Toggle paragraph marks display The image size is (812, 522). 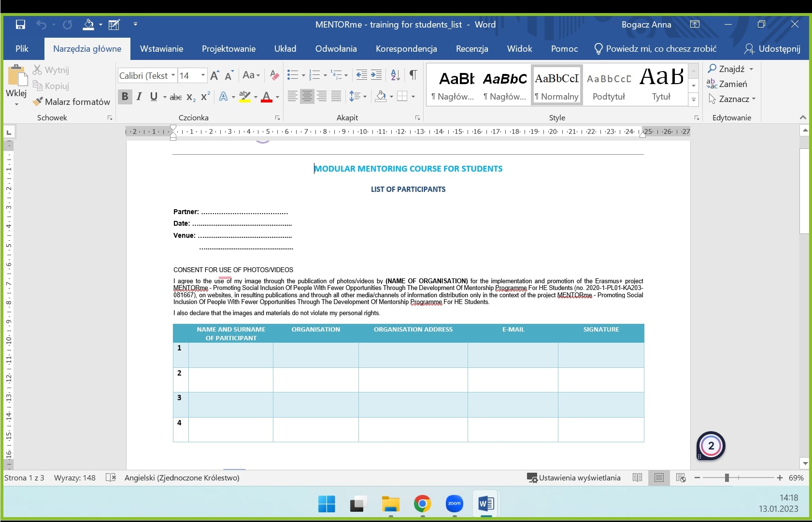point(413,75)
